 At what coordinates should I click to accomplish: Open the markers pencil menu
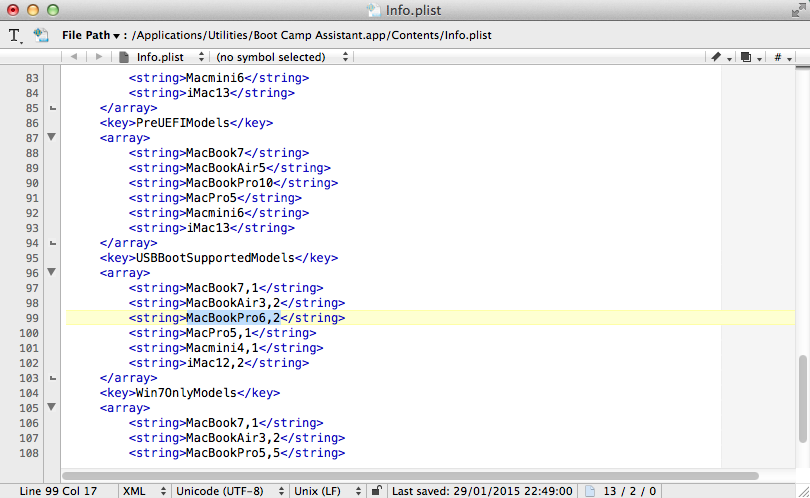click(721, 57)
